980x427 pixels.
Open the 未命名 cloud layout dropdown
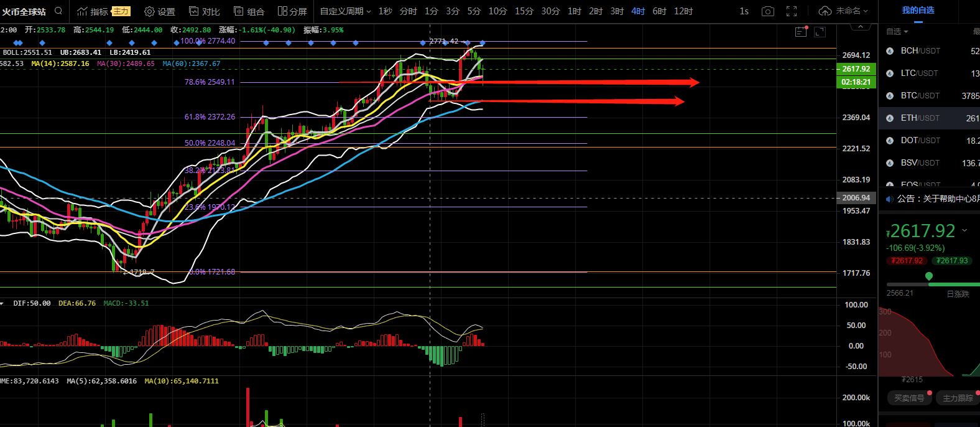tap(843, 11)
